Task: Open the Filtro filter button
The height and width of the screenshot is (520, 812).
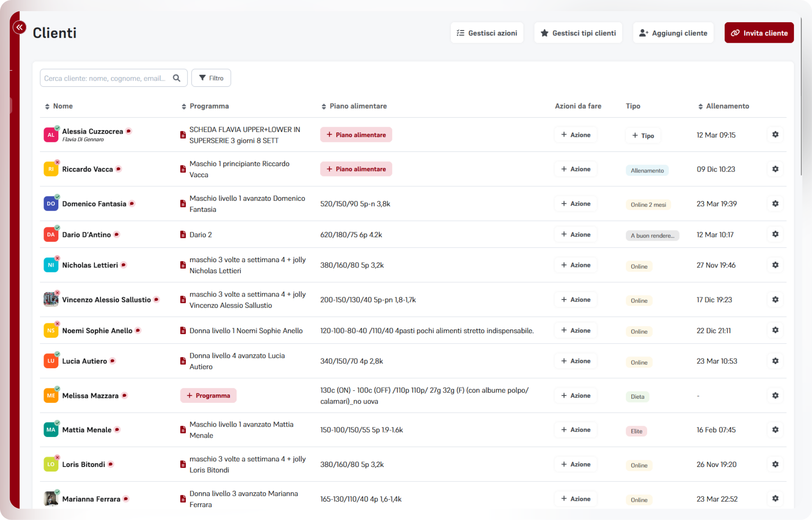Action: point(211,78)
